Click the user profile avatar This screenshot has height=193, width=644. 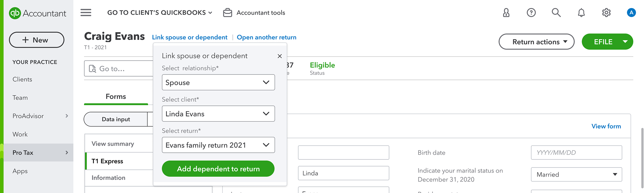631,13
